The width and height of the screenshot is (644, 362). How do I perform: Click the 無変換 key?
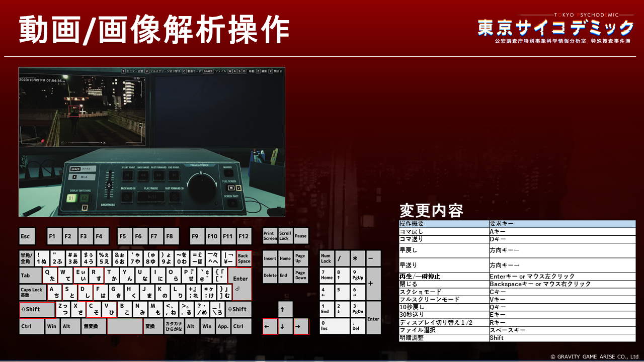tap(94, 326)
